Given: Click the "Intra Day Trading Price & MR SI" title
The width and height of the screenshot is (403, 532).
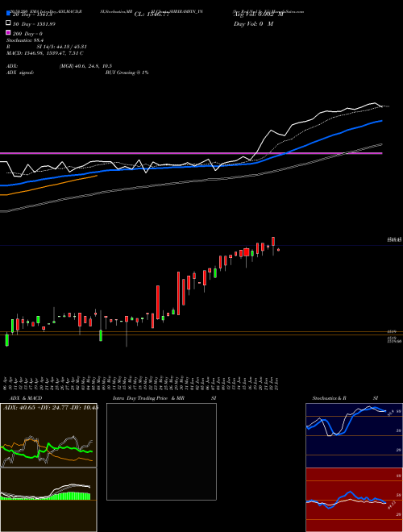Looking at the screenshot, I should (164, 398).
